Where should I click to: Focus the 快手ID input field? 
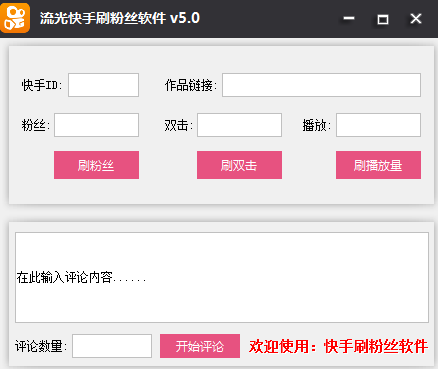click(x=103, y=85)
